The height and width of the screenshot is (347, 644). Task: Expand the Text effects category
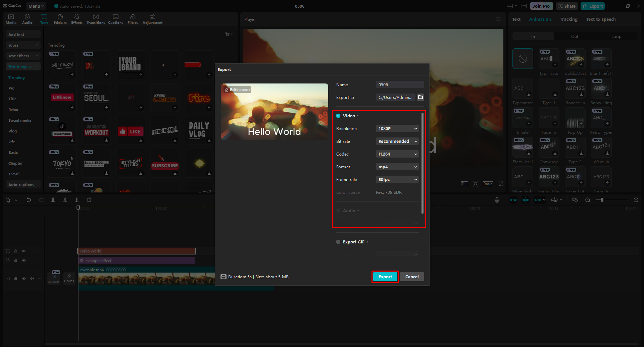click(x=23, y=56)
